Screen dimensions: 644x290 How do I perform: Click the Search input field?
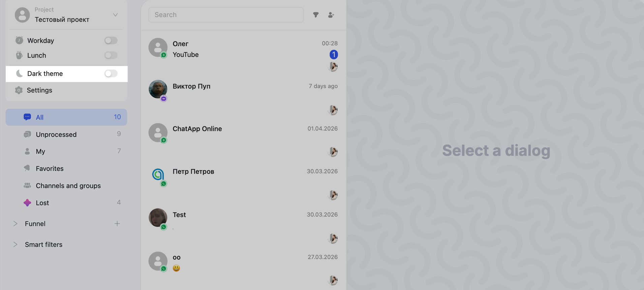click(226, 15)
